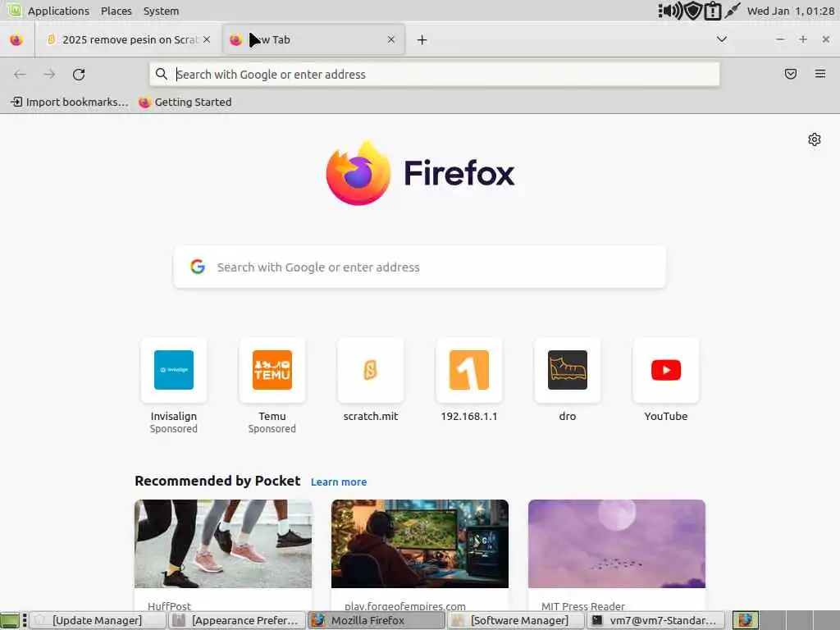Click the Linux Mint menu logo icon

tap(15, 10)
